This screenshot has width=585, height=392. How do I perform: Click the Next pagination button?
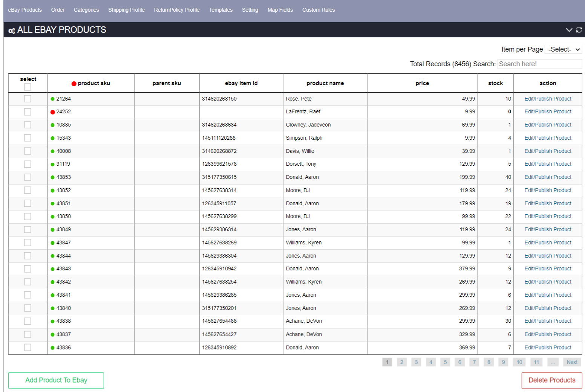[x=572, y=362]
